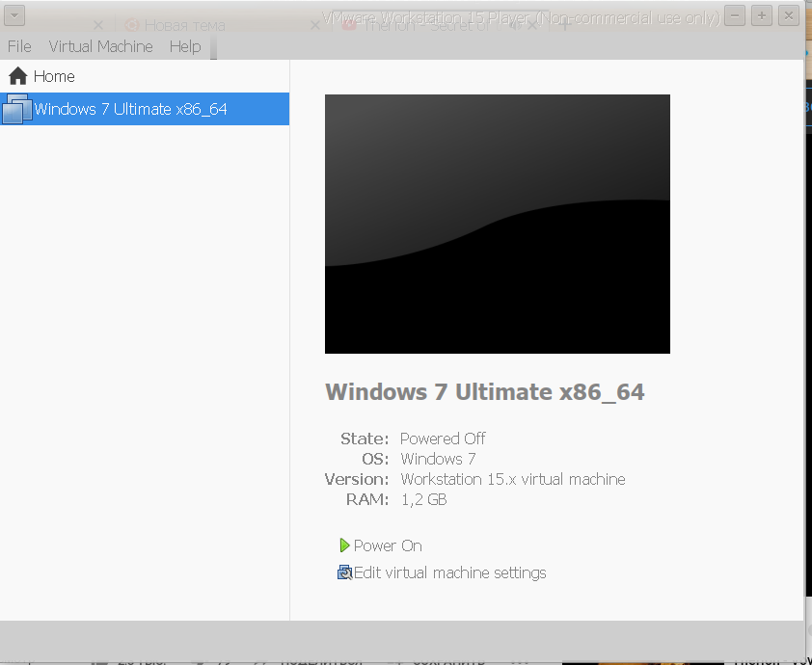
Task: Open the File menu
Action: coord(19,46)
